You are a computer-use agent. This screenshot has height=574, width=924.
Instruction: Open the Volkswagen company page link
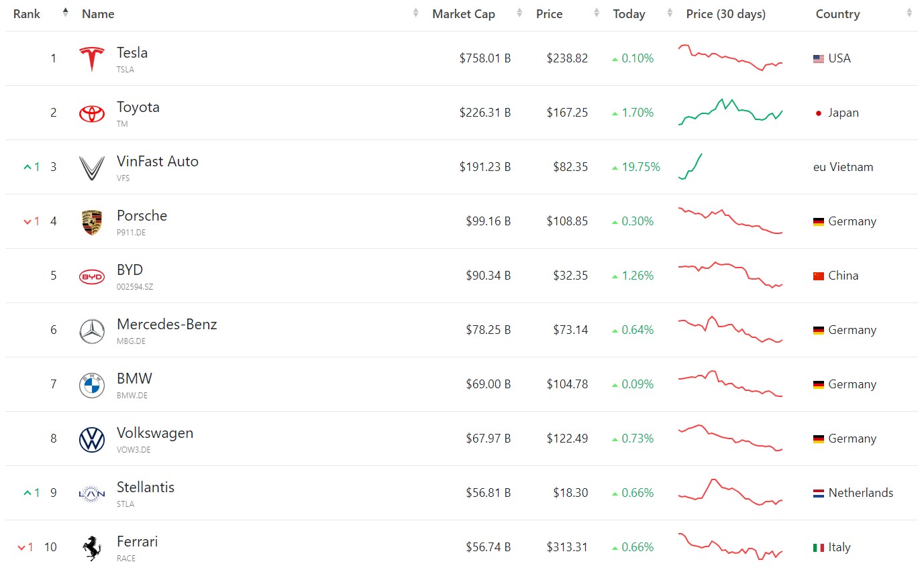(155, 433)
